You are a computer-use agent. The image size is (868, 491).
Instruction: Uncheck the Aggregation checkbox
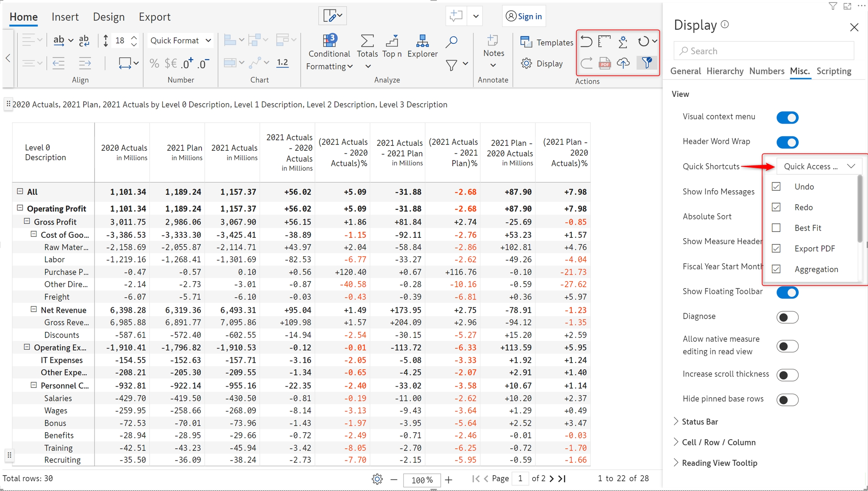click(776, 269)
